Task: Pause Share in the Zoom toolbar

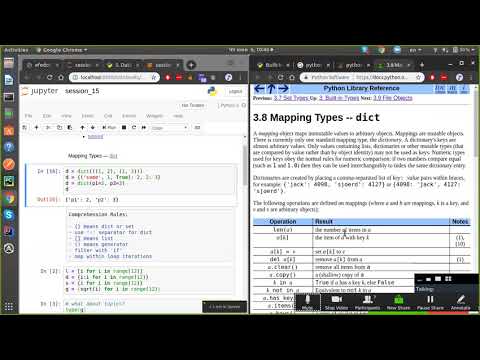Action: pyautogui.click(x=430, y=302)
